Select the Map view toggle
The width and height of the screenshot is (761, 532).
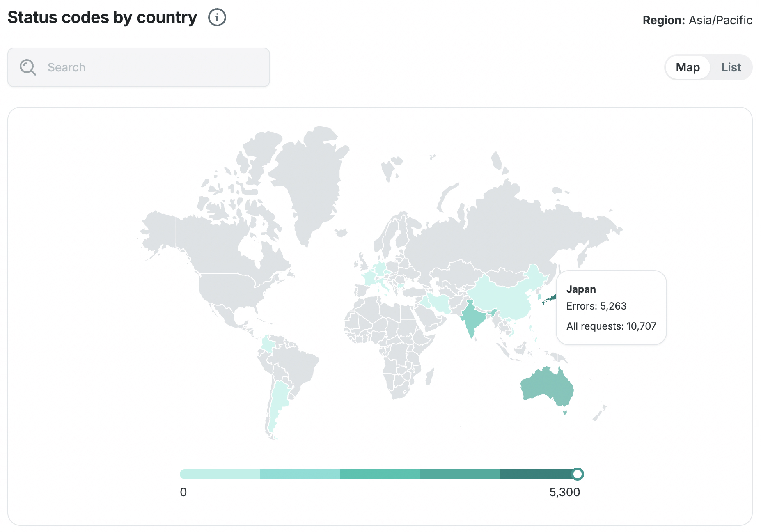coord(688,67)
